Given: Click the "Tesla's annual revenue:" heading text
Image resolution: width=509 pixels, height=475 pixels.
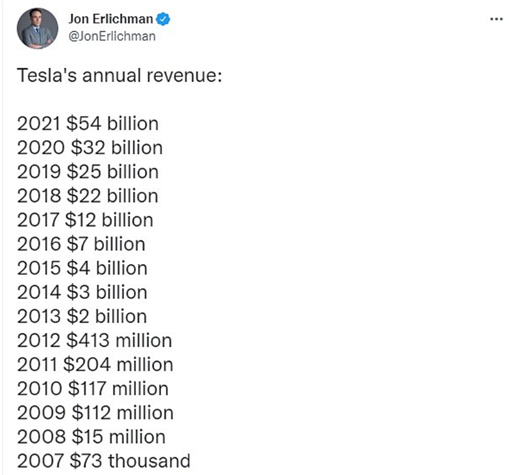Looking at the screenshot, I should (x=119, y=75).
